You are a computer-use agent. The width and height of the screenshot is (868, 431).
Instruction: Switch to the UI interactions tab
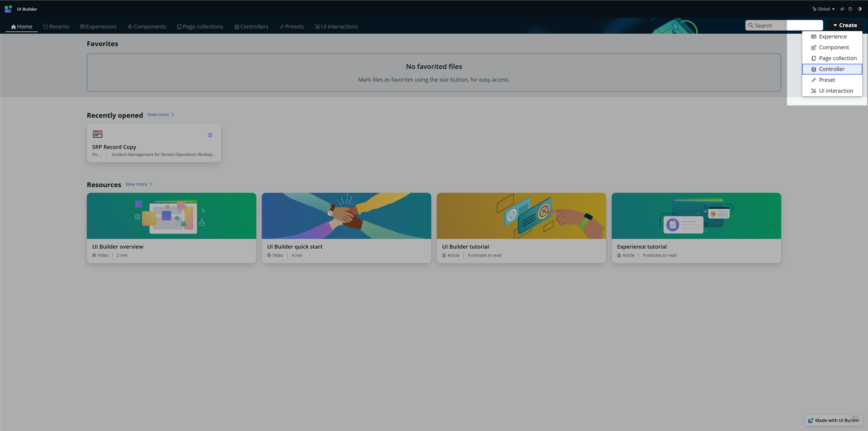pos(336,27)
